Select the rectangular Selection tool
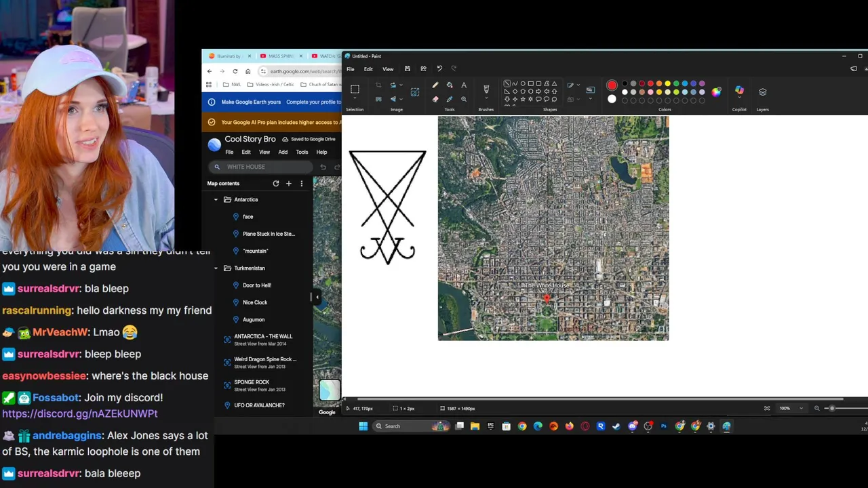The image size is (868, 488). pyautogui.click(x=355, y=89)
